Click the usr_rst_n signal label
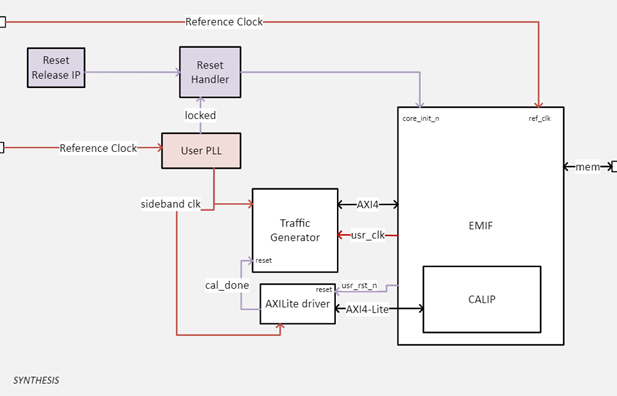Image resolution: width=617 pixels, height=396 pixels. click(x=359, y=285)
